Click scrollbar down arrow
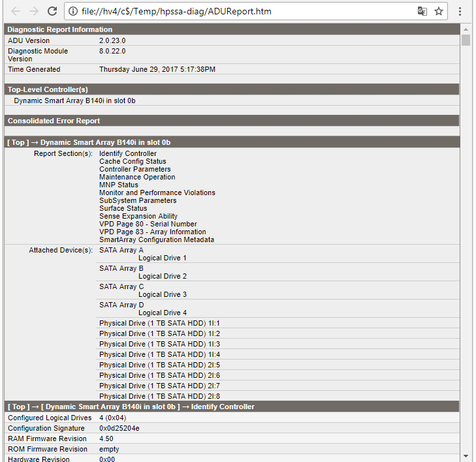Viewport: 476px width, 462px height. (466, 455)
